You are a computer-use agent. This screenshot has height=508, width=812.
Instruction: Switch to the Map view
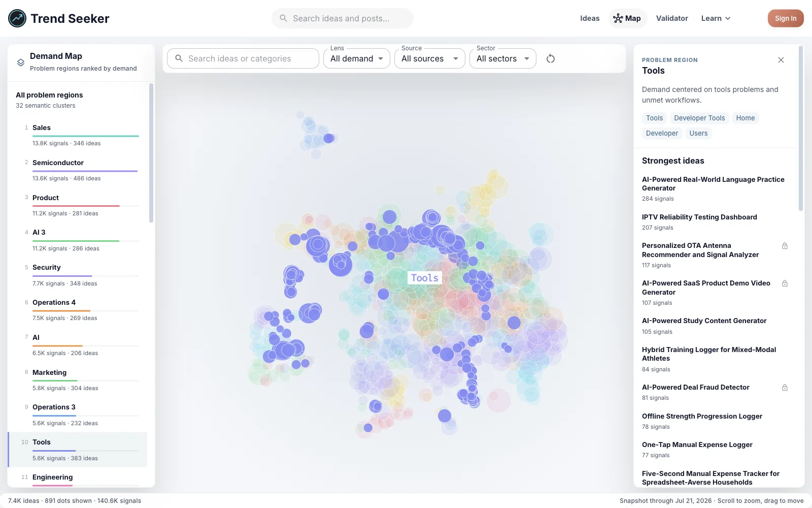point(627,18)
